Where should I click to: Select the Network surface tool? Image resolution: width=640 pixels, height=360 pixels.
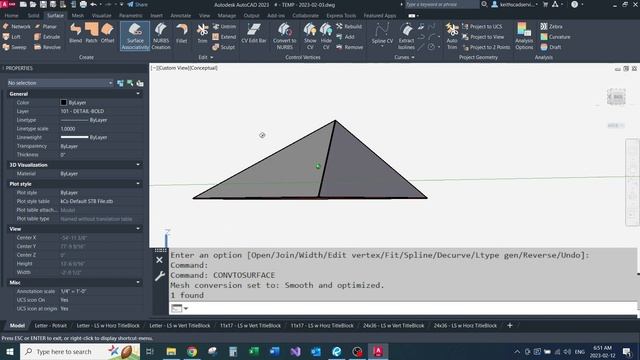[16, 27]
